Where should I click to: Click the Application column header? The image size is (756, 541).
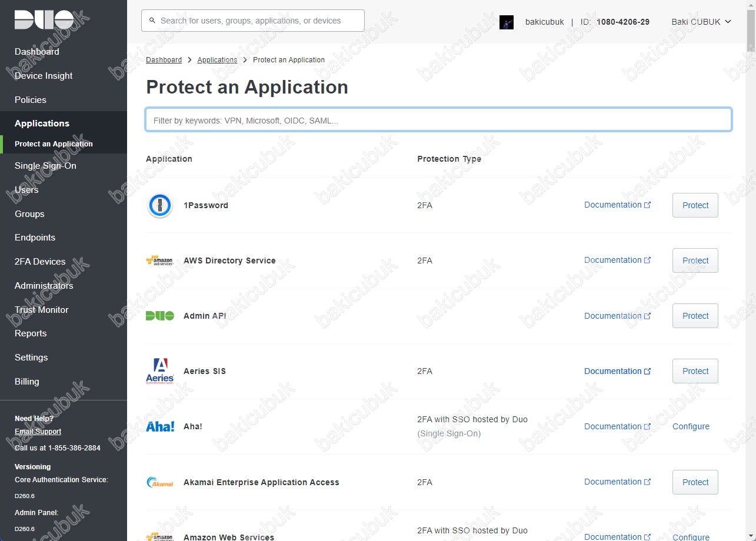pyautogui.click(x=169, y=159)
